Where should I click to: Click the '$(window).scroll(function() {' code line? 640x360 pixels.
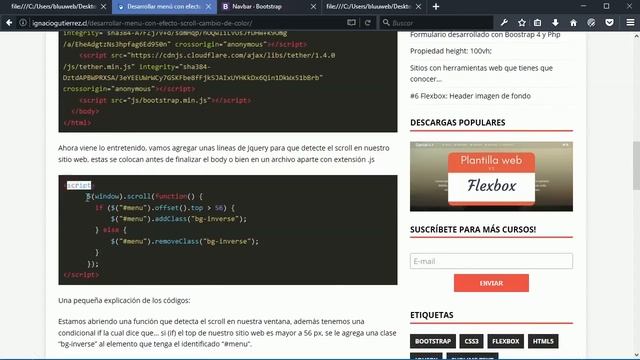click(x=144, y=197)
